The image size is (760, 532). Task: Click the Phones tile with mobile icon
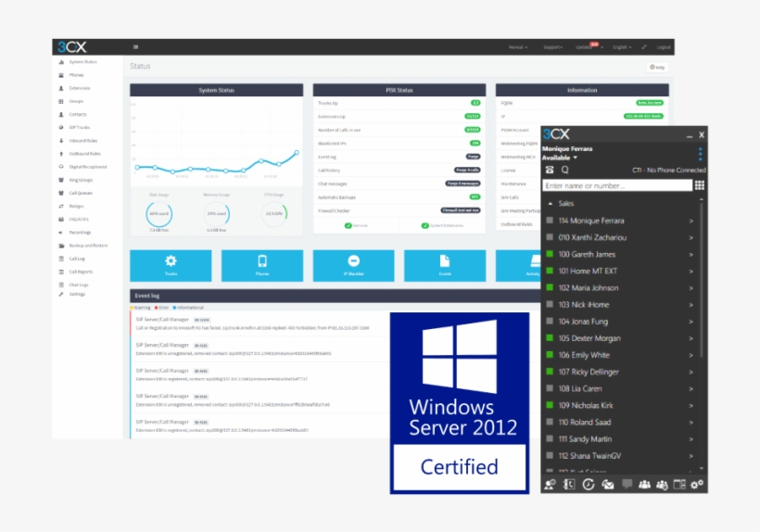pos(262,265)
